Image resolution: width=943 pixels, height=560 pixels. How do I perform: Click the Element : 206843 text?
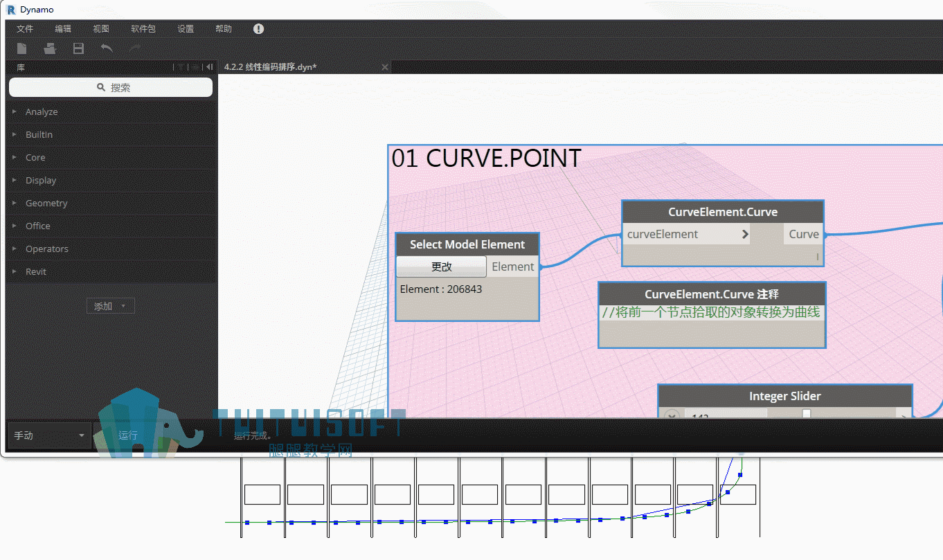[441, 289]
